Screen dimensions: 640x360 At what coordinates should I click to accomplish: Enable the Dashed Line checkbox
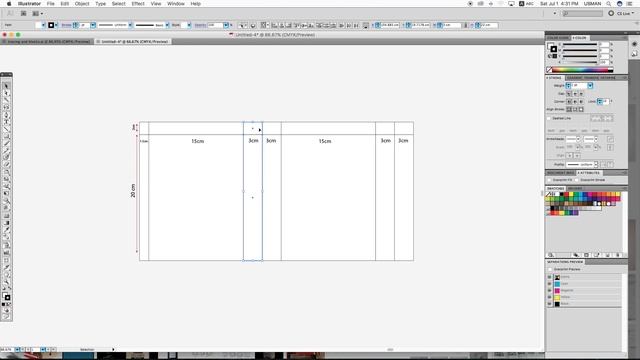tap(549, 118)
